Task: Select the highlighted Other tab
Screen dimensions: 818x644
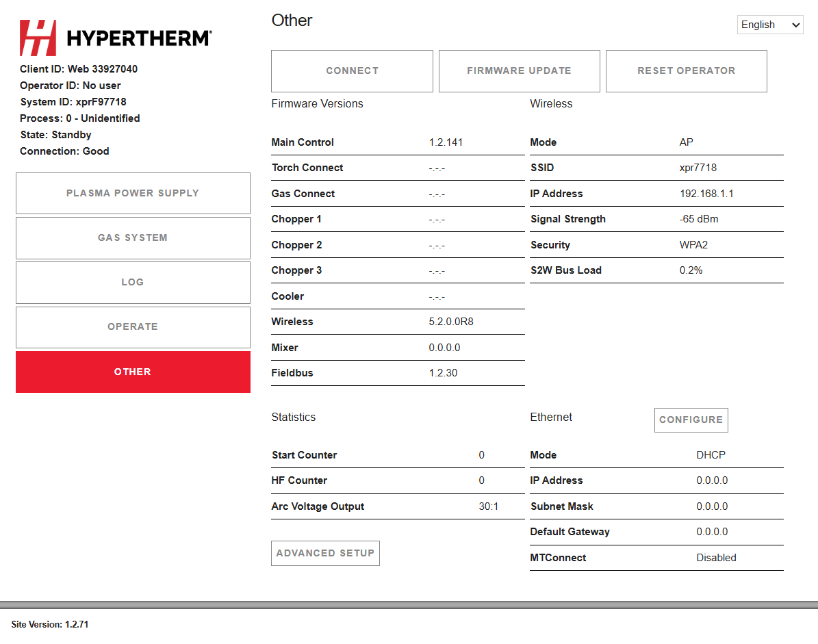Action: coord(133,372)
